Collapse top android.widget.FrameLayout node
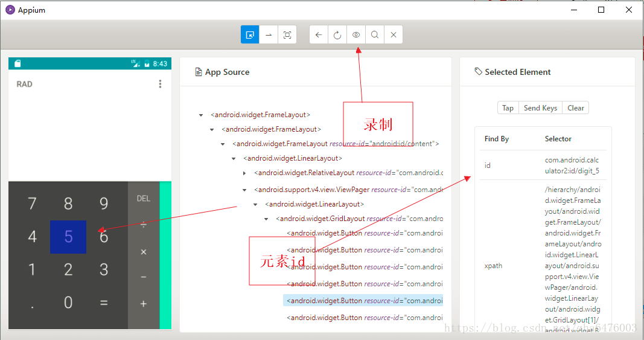The width and height of the screenshot is (644, 340). coord(201,115)
